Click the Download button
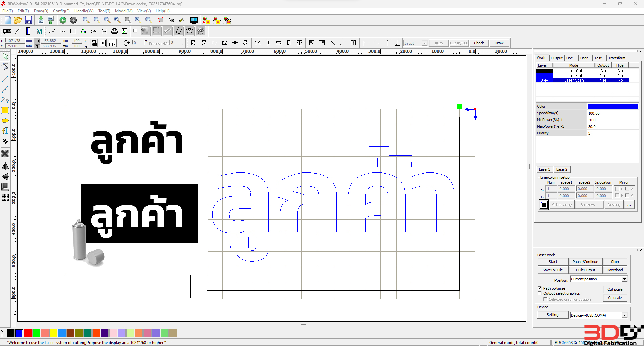This screenshot has height=346, width=644. pos(614,270)
